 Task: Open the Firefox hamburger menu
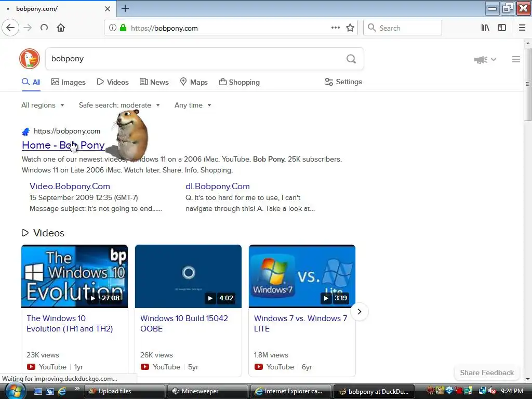tap(522, 28)
